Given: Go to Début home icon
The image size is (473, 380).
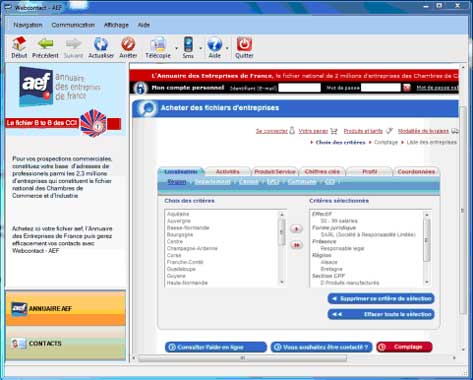Looking at the screenshot, I should (x=19, y=47).
